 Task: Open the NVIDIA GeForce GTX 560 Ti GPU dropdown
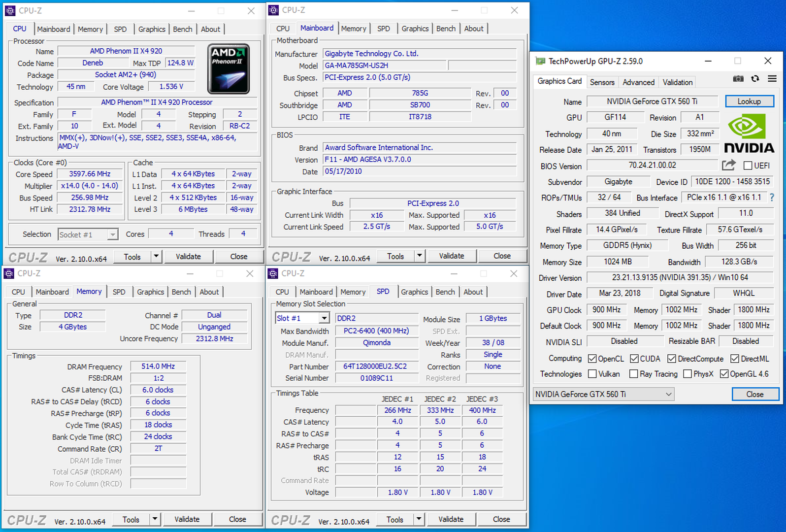[604, 394]
